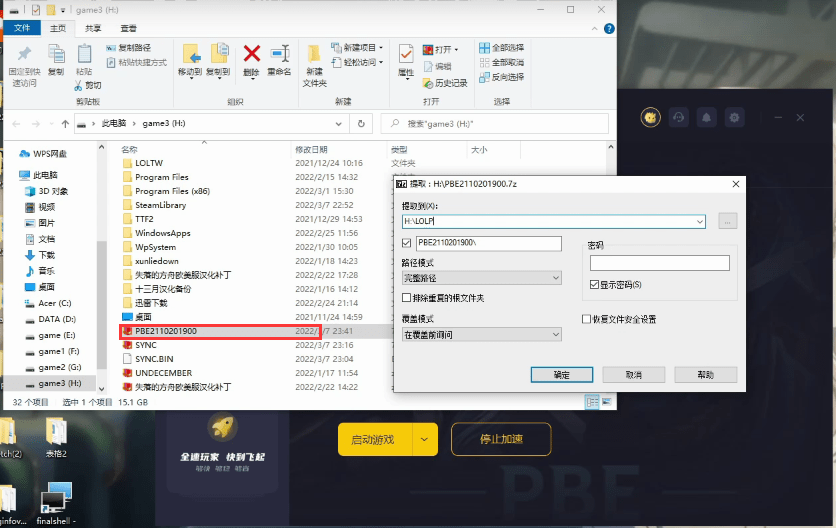Open the 移动到 move-to menu
This screenshot has height=528, width=836.
(190, 60)
